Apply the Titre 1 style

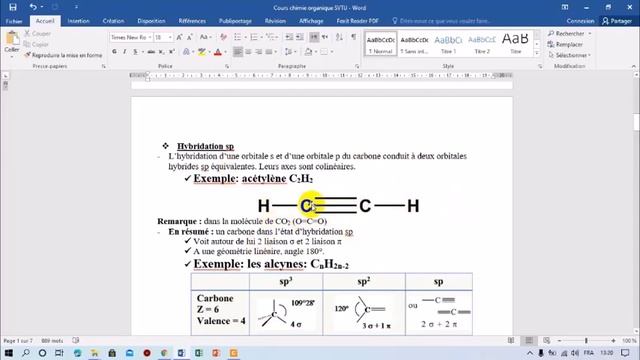point(448,44)
